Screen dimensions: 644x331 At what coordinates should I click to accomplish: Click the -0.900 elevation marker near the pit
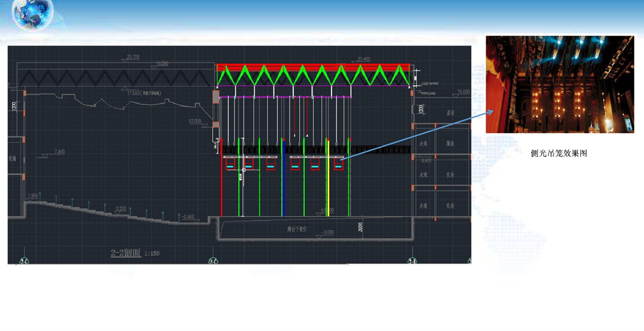[187, 216]
